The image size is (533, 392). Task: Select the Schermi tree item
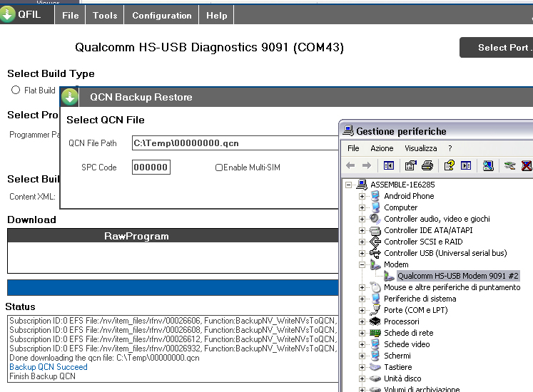point(397,356)
